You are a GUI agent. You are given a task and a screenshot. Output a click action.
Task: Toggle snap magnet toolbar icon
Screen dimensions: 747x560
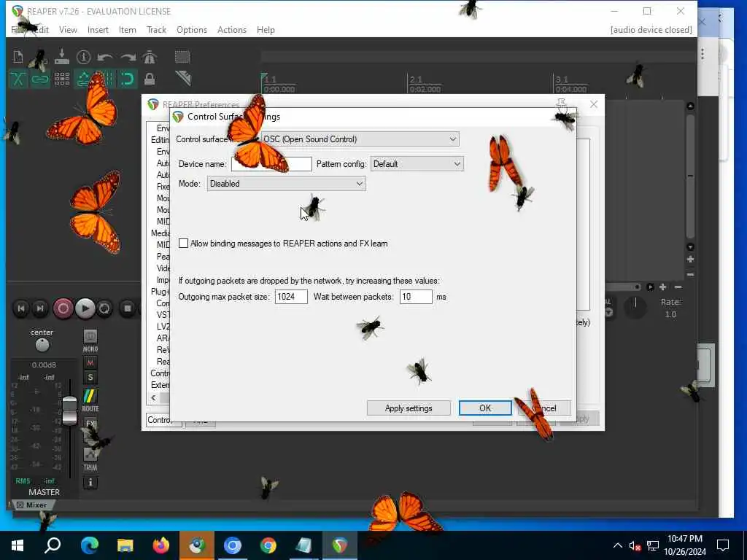click(127, 79)
